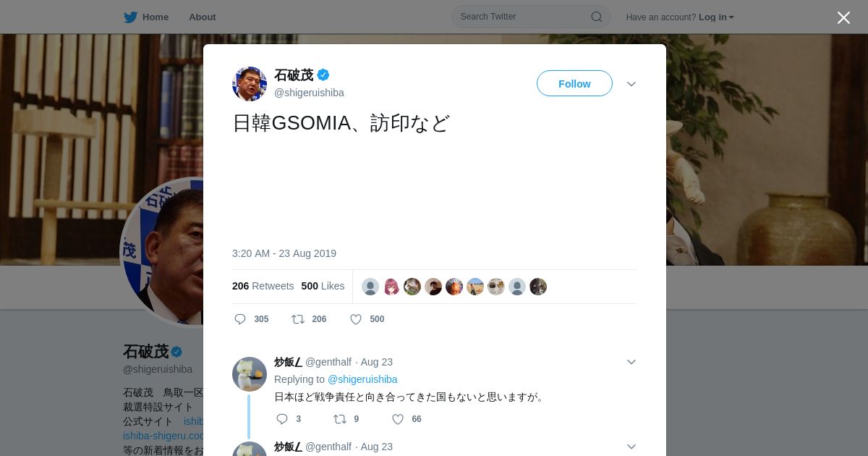Open 石破茂 profile avatar in tweet header

pyautogui.click(x=250, y=84)
